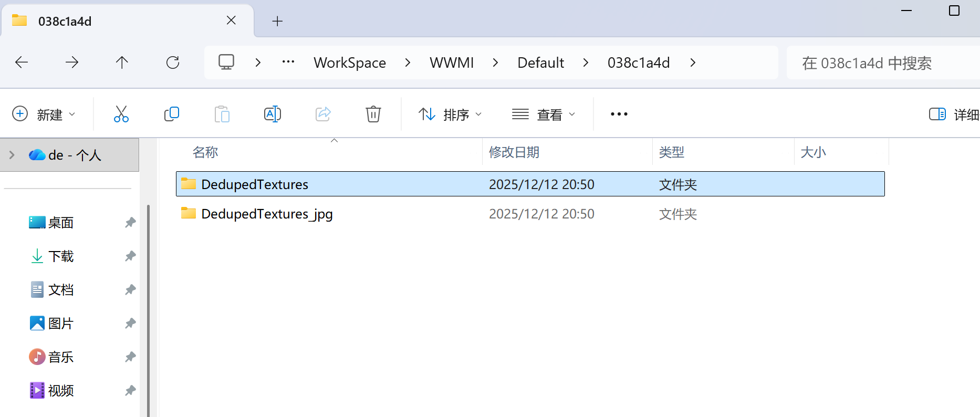Open a new tab with plus button
The height and width of the screenshot is (417, 980).
pyautogui.click(x=277, y=21)
